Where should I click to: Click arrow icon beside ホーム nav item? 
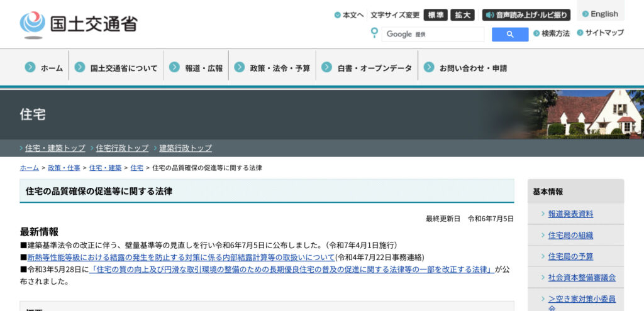coord(30,67)
